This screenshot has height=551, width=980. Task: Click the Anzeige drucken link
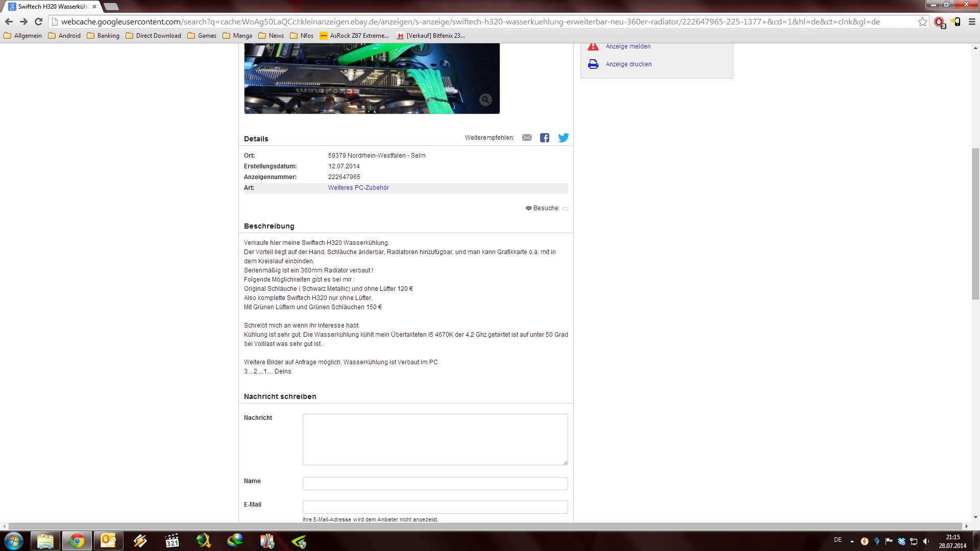click(628, 64)
